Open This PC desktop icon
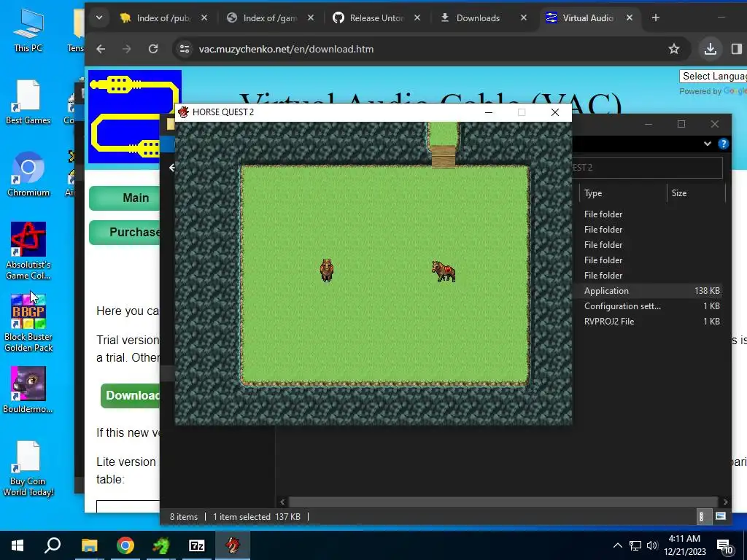747x560 pixels. click(28, 30)
